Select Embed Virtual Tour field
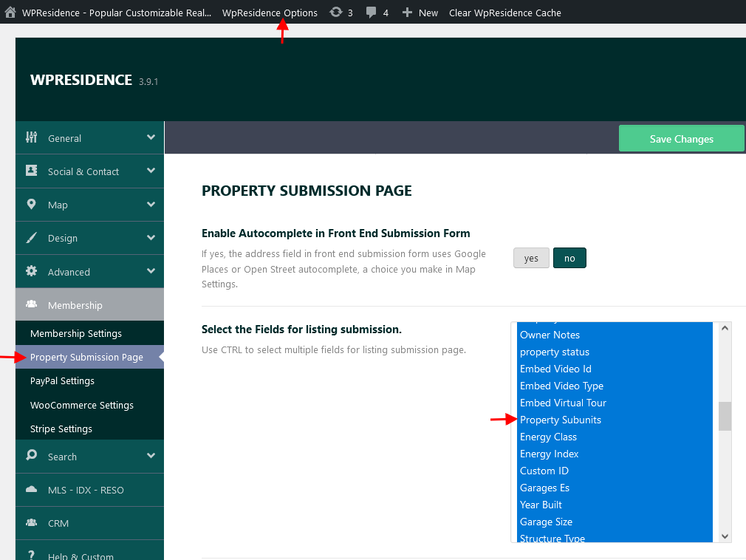This screenshot has height=560, width=746. click(615, 403)
